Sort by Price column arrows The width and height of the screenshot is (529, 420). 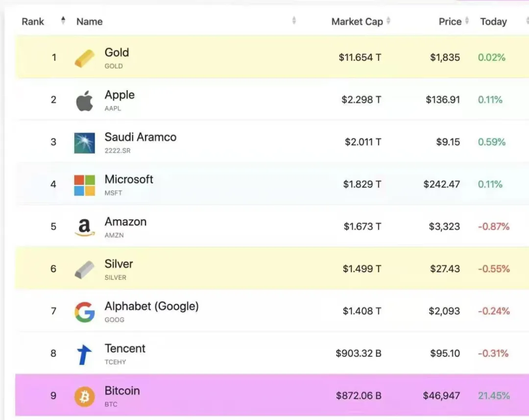pos(467,21)
